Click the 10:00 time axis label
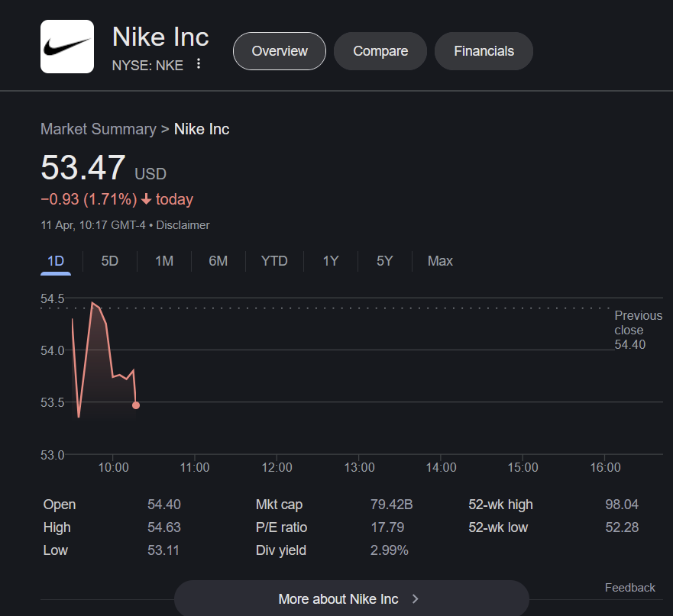 click(113, 467)
